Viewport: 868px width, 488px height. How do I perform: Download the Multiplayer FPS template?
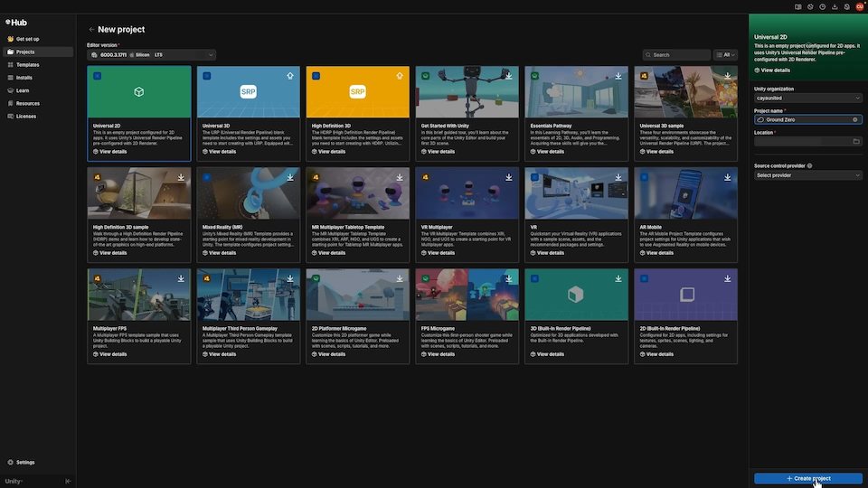(x=181, y=278)
